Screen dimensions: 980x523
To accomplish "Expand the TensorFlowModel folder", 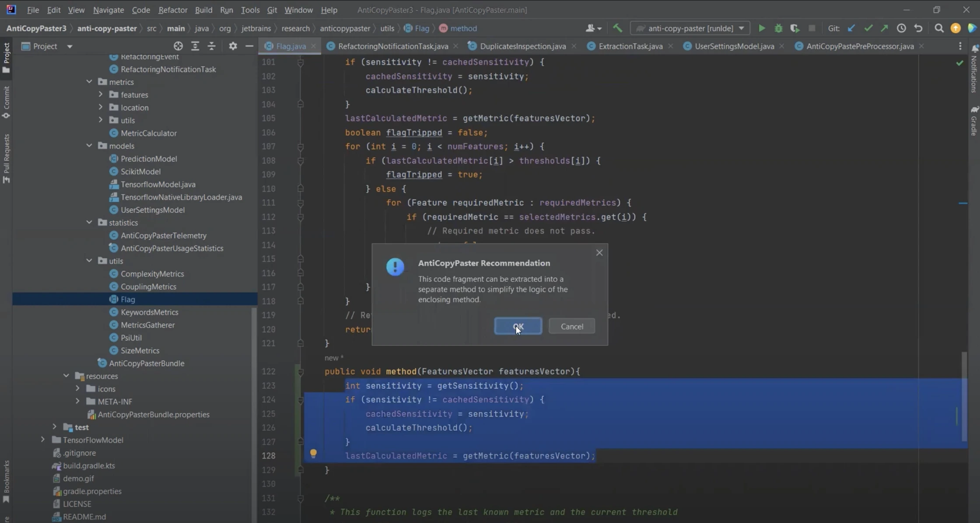I will [x=43, y=439].
